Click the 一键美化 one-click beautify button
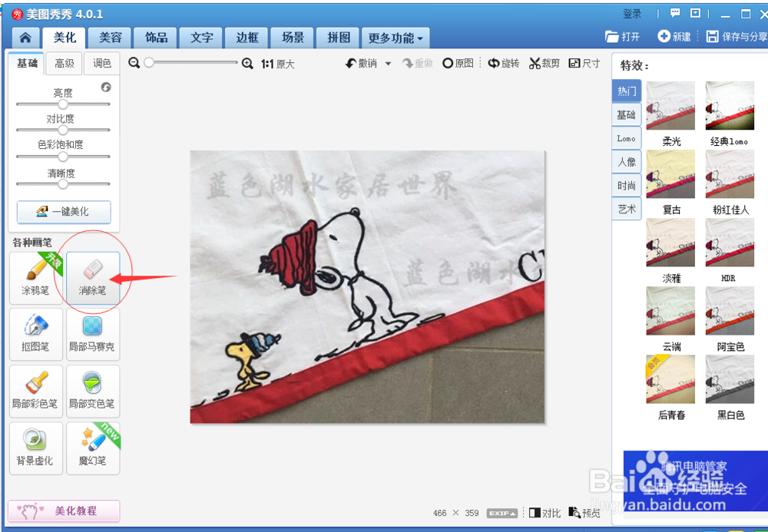768x532 pixels. tap(65, 211)
